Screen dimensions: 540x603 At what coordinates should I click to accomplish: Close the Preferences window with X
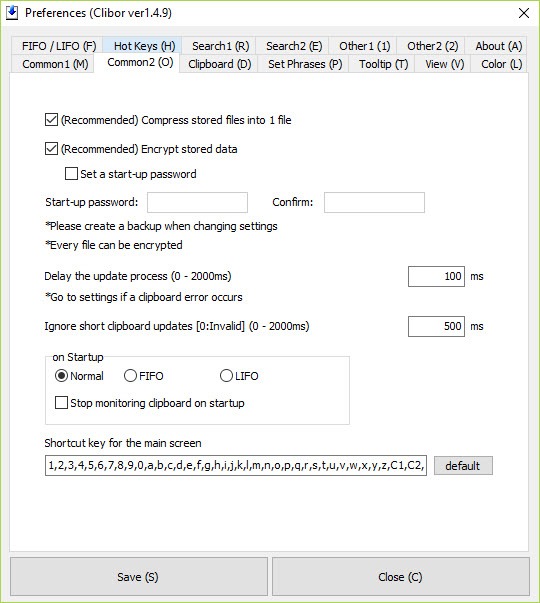(523, 13)
